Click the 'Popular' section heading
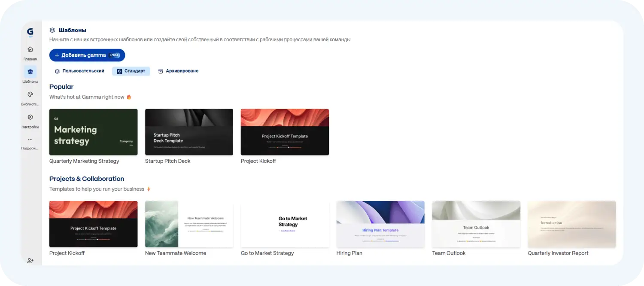This screenshot has width=644, height=286. point(61,87)
